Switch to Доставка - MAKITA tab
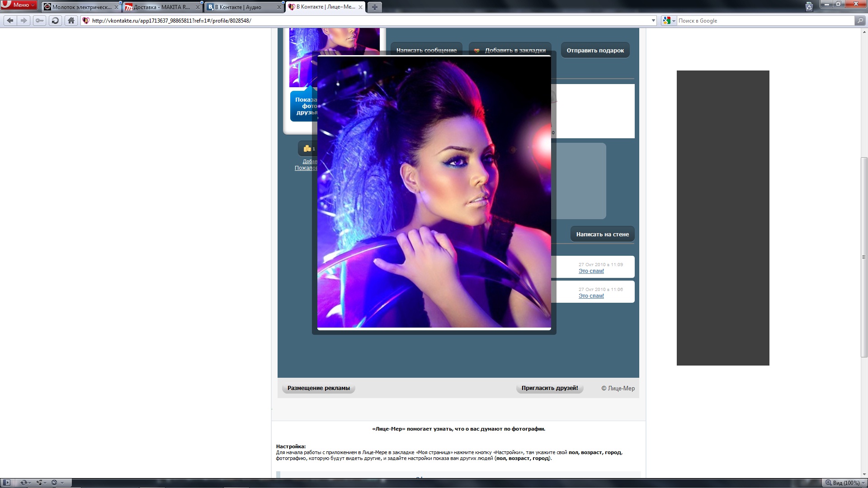 pyautogui.click(x=161, y=7)
